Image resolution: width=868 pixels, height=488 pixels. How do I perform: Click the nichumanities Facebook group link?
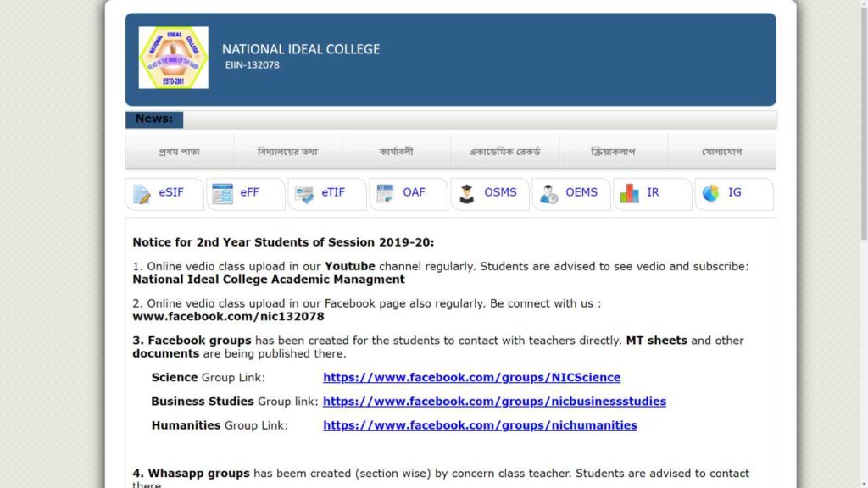pyautogui.click(x=480, y=425)
